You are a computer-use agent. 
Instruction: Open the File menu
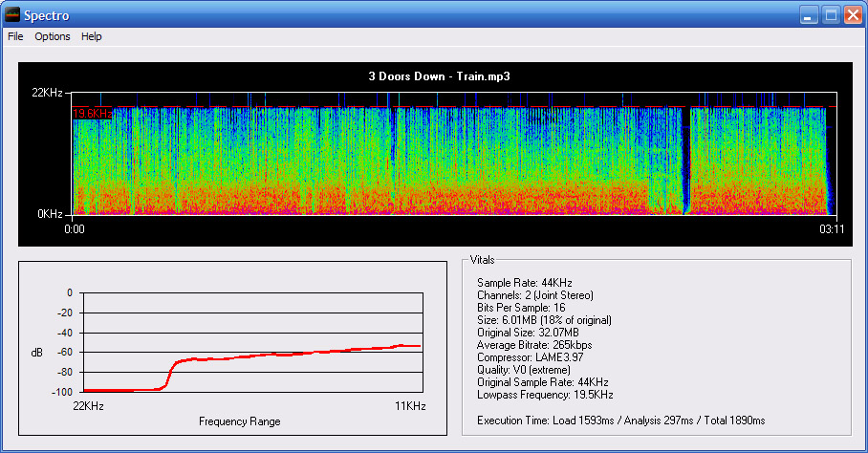coord(15,36)
